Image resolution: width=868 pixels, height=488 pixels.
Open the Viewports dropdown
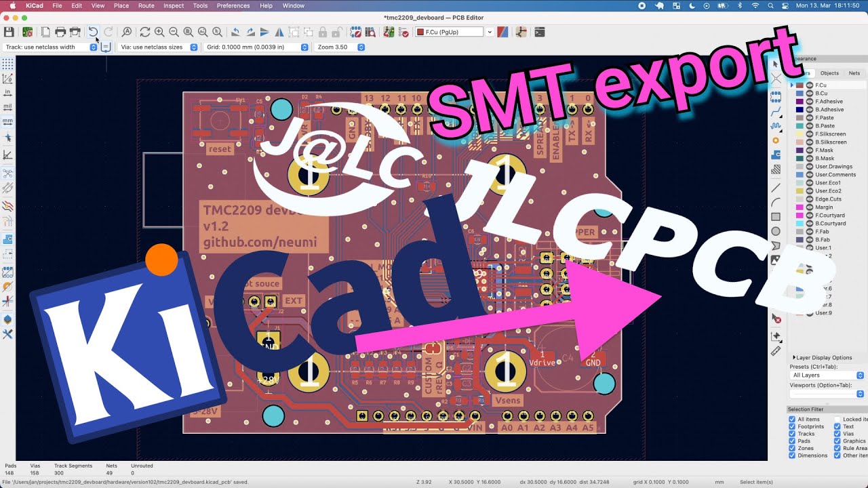(827, 394)
